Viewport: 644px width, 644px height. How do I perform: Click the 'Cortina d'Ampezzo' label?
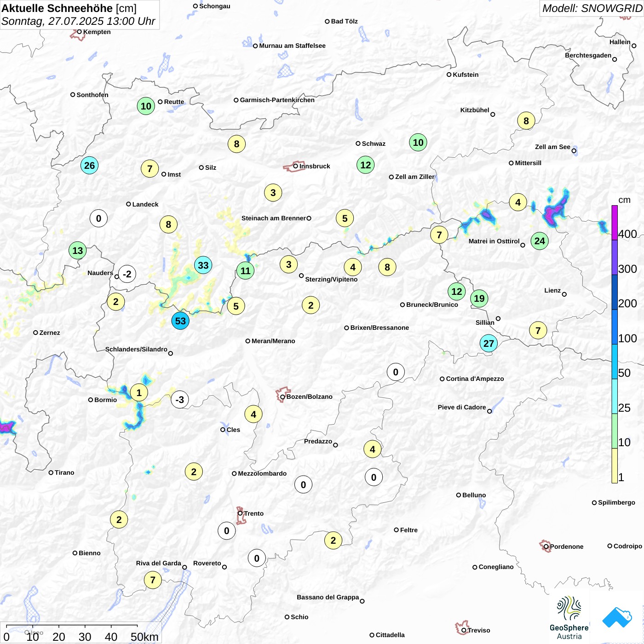(475, 379)
